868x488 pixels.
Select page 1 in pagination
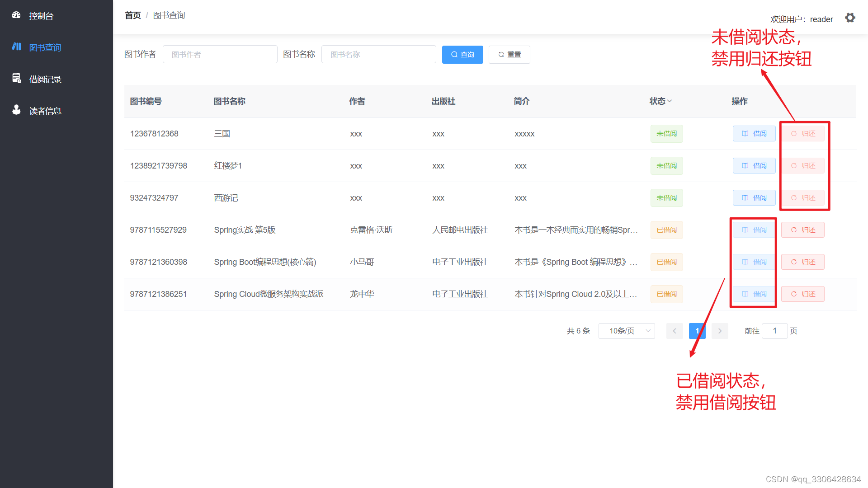(697, 331)
